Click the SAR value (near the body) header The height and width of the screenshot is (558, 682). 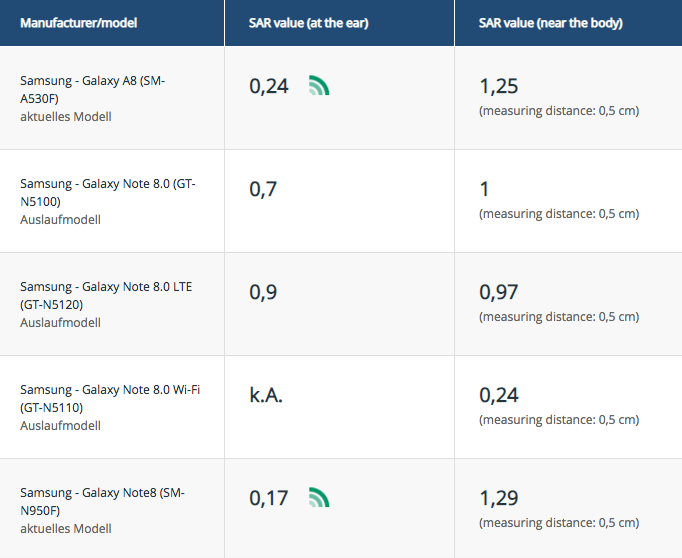coord(551,23)
